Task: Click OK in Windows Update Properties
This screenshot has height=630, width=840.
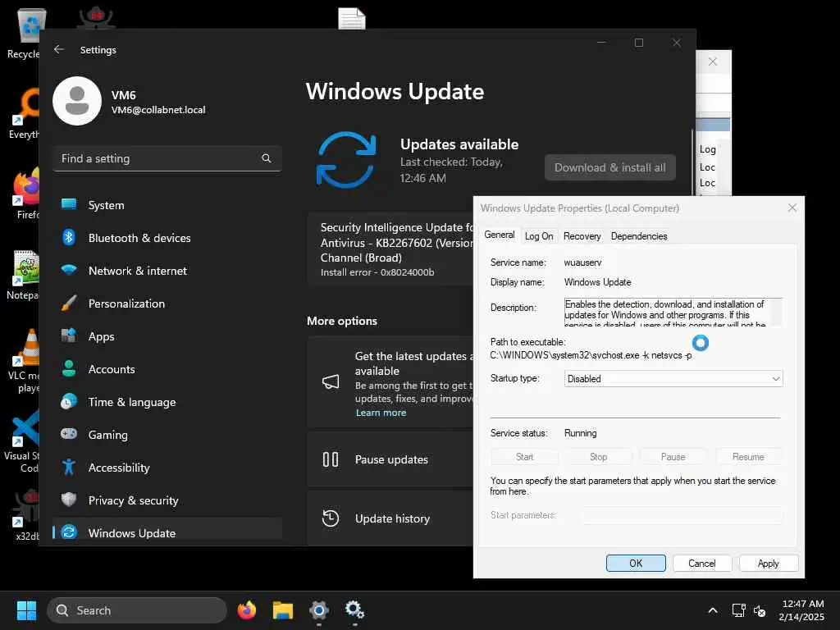Action: [636, 563]
